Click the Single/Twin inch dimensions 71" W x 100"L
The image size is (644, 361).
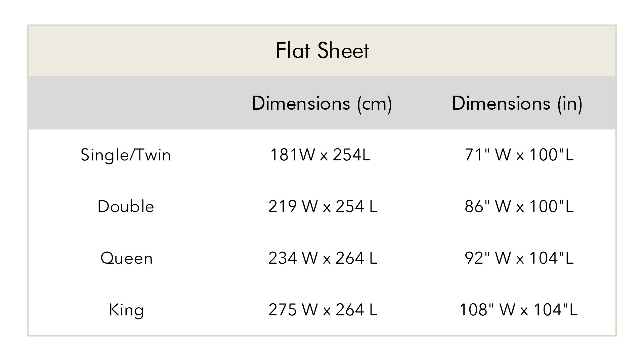click(x=519, y=155)
